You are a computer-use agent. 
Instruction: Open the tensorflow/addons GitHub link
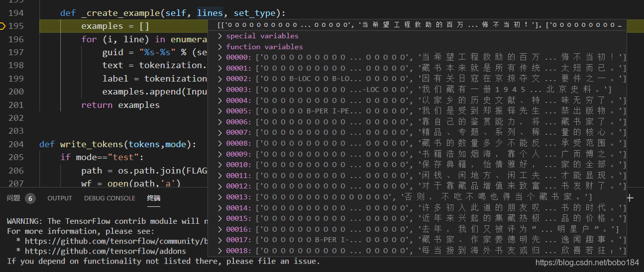click(106, 251)
